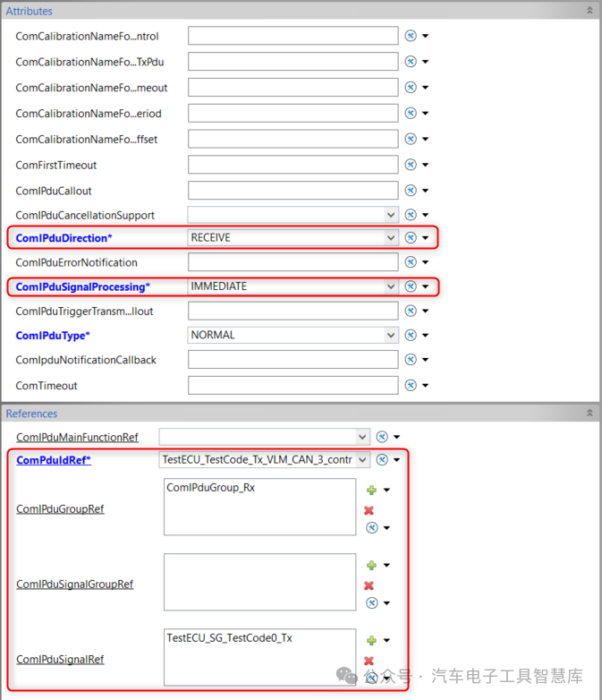
Task: Click the ComIPduCallout input field
Action: coord(293,191)
